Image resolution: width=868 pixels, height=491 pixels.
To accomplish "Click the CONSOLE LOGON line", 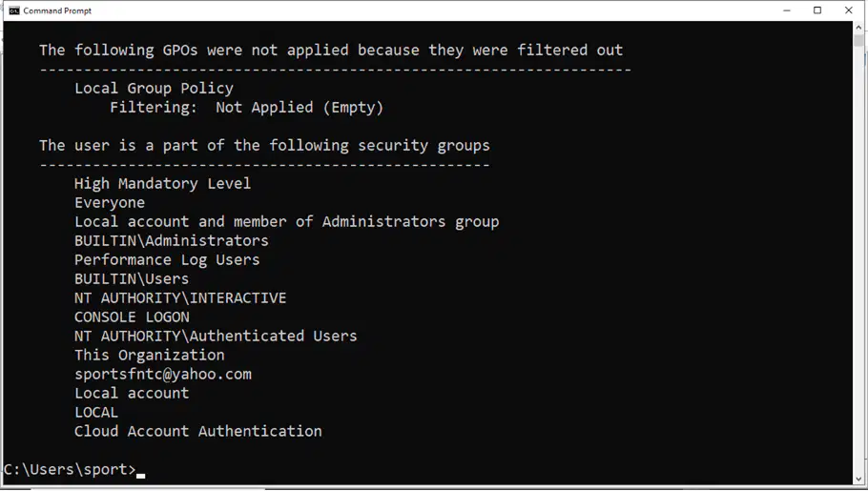I will pyautogui.click(x=132, y=317).
